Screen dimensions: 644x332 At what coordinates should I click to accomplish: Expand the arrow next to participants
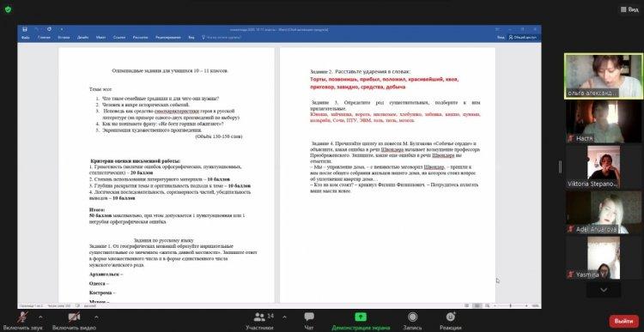coord(284,317)
